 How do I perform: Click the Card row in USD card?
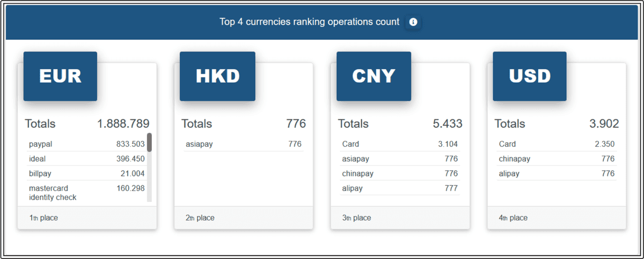(x=557, y=144)
